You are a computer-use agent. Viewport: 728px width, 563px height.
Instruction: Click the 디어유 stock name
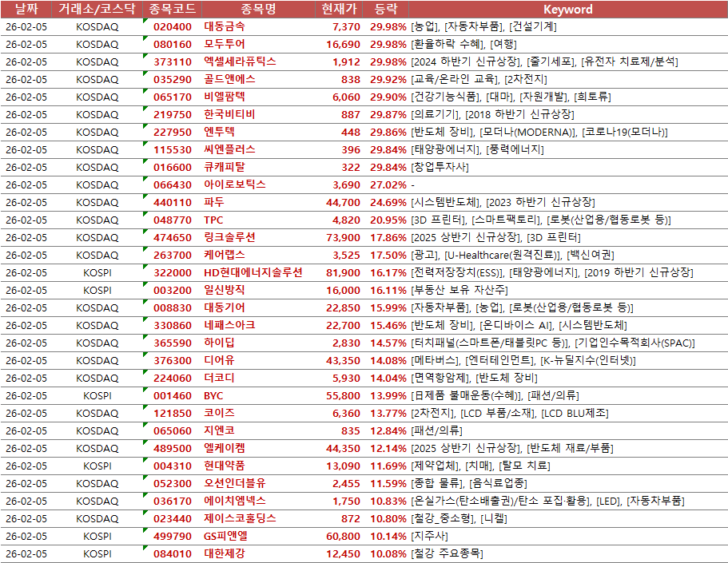(x=219, y=361)
